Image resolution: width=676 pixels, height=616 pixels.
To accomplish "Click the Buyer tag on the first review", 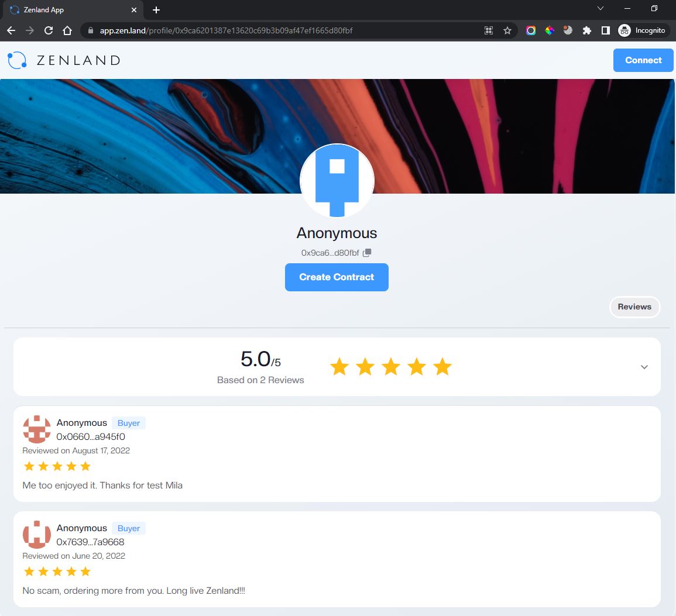I will 128,422.
